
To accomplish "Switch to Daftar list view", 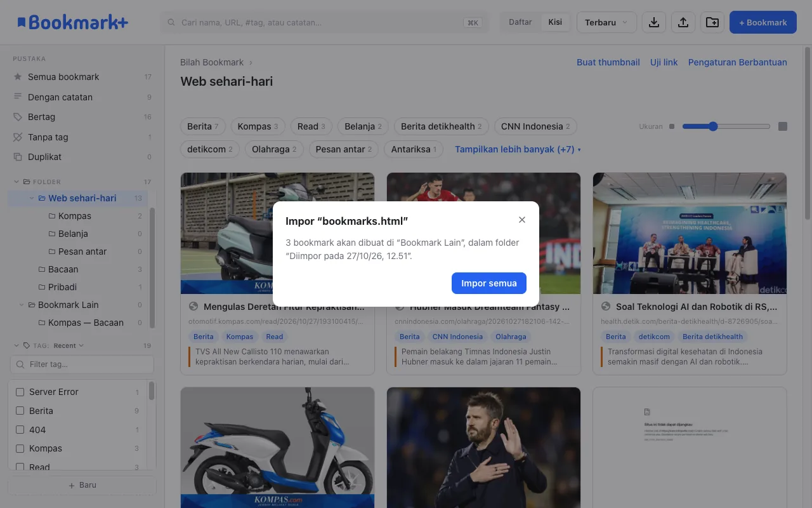I will click(520, 22).
